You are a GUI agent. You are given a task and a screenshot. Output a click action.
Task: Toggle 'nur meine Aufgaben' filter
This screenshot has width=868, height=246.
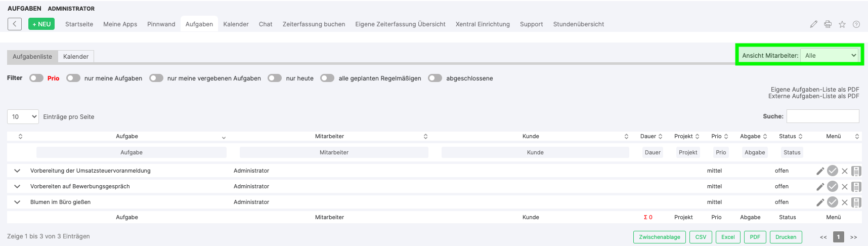coord(73,78)
